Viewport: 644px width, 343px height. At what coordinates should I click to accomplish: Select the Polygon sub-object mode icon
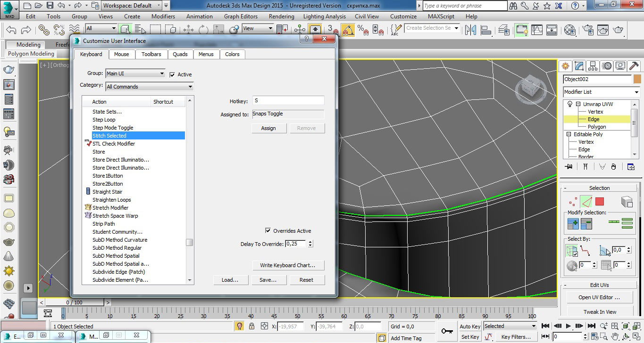[599, 202]
